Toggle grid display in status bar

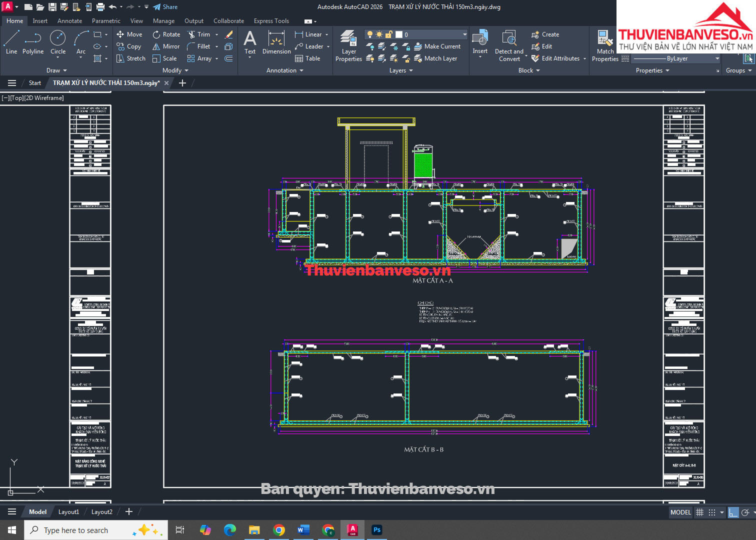click(x=699, y=512)
